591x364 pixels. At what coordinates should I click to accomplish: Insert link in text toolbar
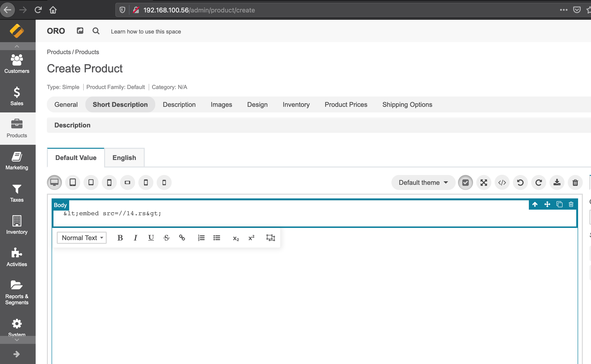point(182,238)
